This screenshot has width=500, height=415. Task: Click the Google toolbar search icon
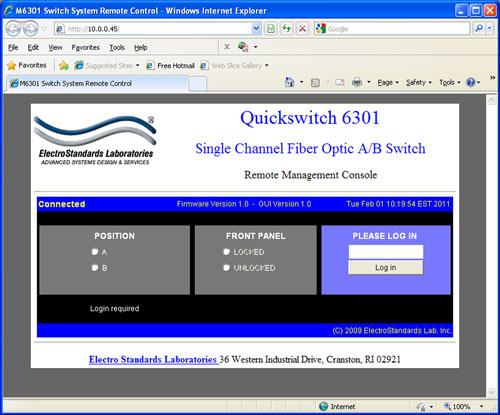tap(243, 47)
